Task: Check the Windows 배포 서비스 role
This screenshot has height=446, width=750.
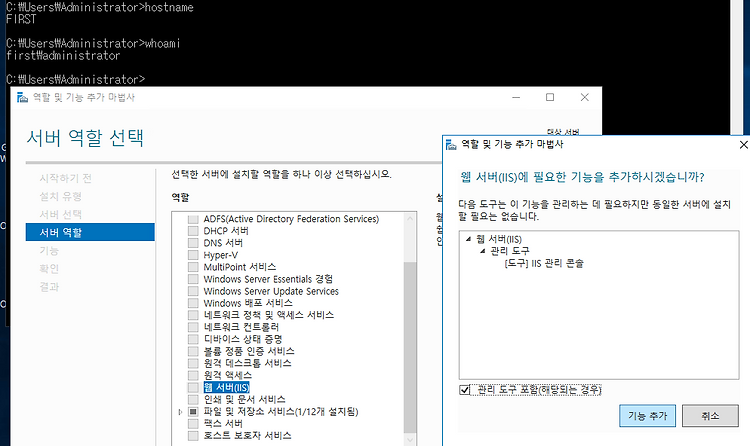Action: 193,303
